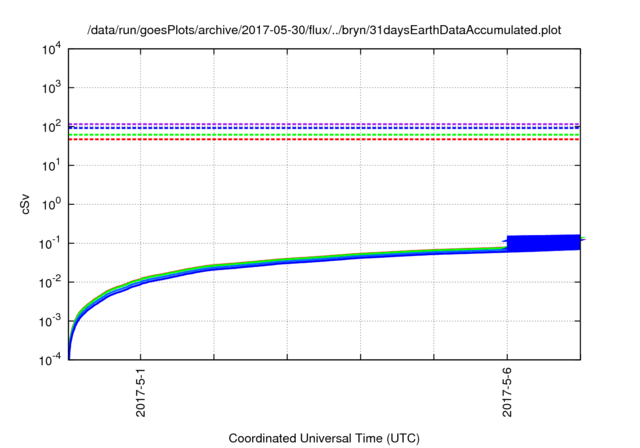Click the 10^-3 y-axis tick label
640x448 pixels.
pyautogui.click(x=50, y=322)
